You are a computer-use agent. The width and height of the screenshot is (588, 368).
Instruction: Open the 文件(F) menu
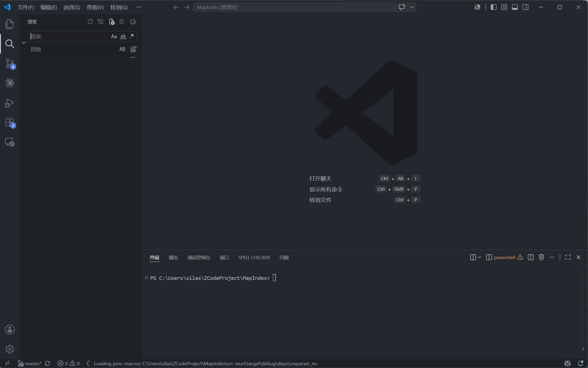pos(26,7)
